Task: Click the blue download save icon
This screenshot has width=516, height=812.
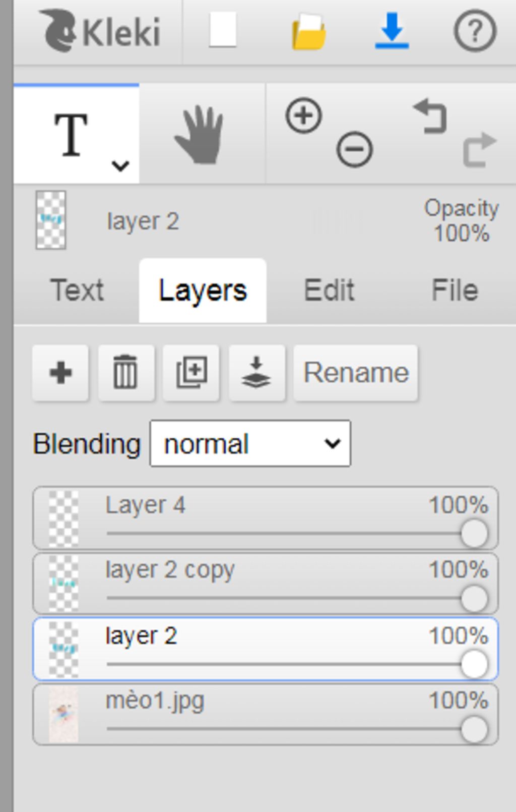Action: coord(392,31)
